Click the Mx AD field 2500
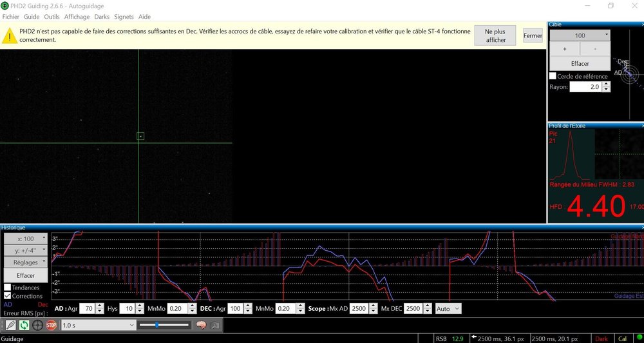The width and height of the screenshot is (644, 343). coord(359,308)
